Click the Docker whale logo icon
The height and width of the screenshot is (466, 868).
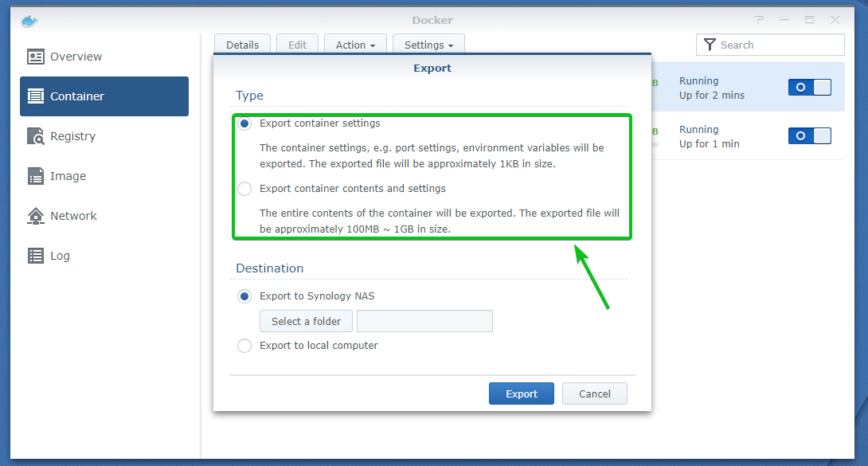[x=29, y=21]
